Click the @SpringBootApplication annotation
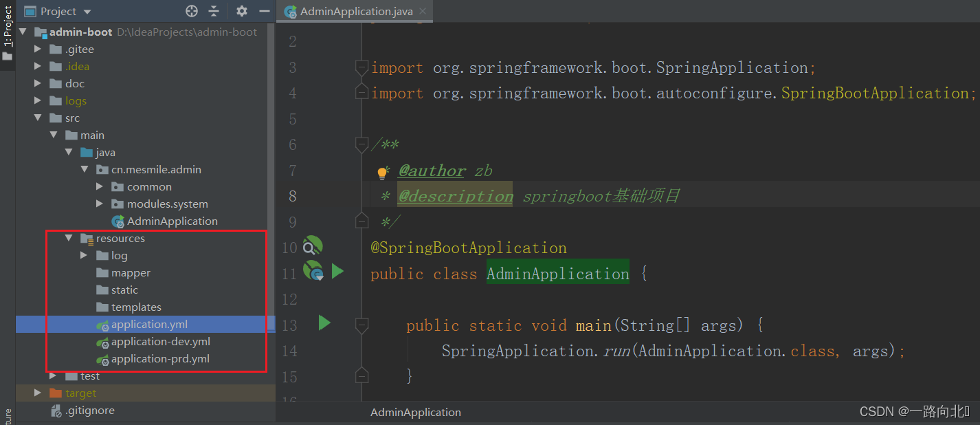Screen dimensions: 980x425 click(469, 248)
